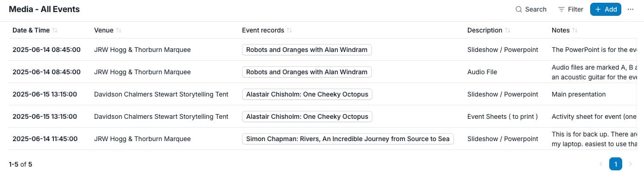
Task: Select the 2025-06-14 11:45:00 date cell
Action: (x=45, y=139)
